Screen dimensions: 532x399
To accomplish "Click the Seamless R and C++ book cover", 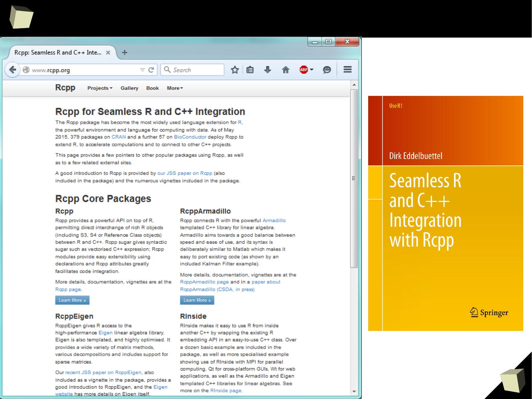I will [446, 213].
